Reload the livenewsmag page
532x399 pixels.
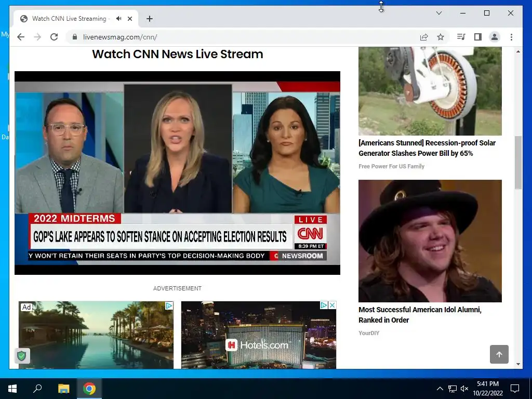(x=54, y=37)
